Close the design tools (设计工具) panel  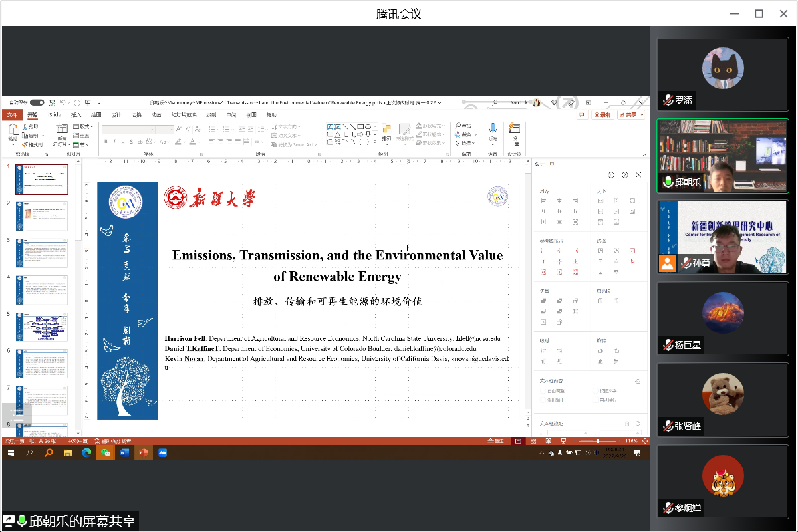638,175
